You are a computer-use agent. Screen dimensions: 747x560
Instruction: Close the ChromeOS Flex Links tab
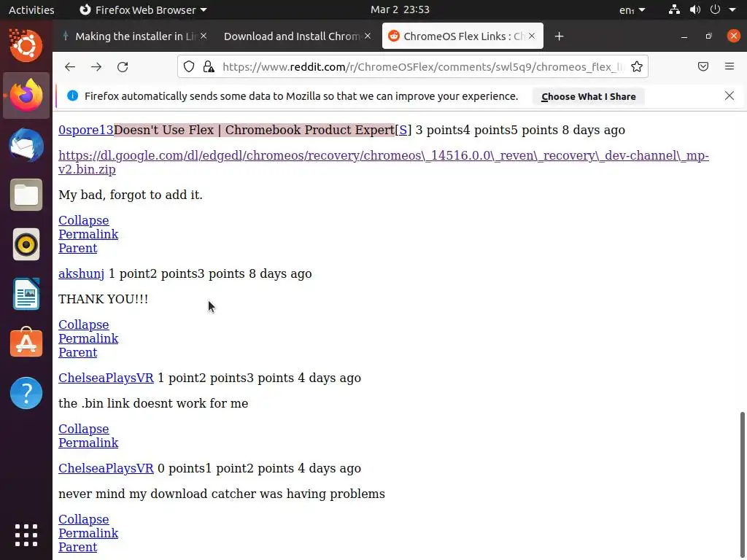tap(532, 36)
